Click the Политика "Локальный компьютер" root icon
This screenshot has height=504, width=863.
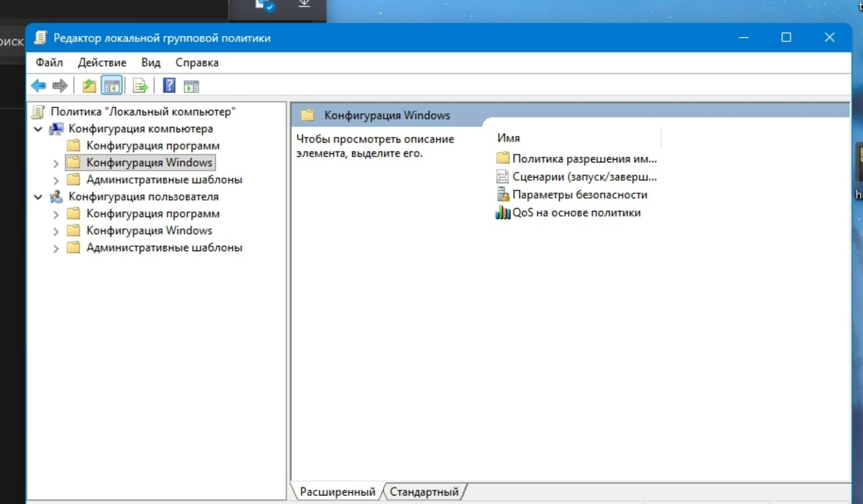click(x=38, y=112)
